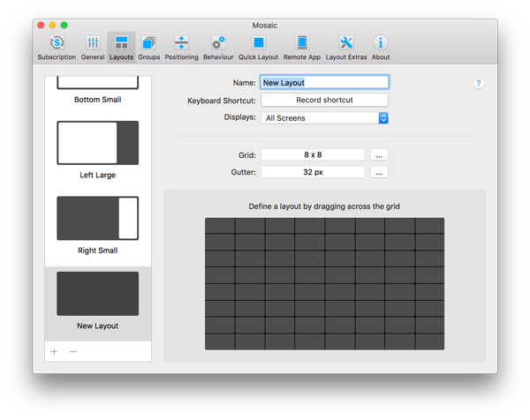Viewport: 530px width, 420px height.
Task: Open the General settings pane
Action: [93, 46]
